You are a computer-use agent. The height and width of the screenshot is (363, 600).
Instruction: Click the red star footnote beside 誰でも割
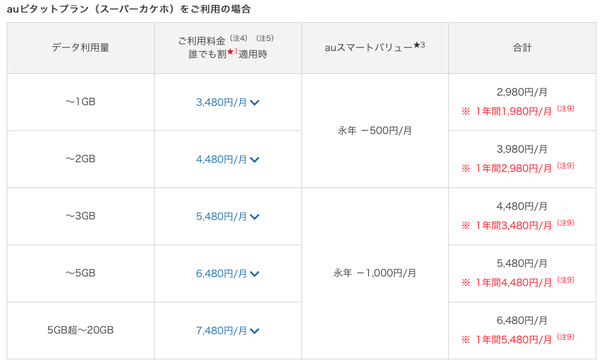[232, 51]
